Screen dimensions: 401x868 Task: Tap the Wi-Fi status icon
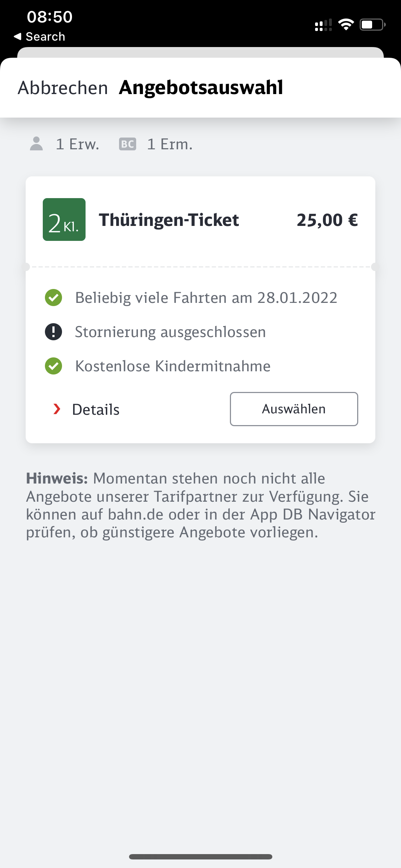(x=346, y=25)
